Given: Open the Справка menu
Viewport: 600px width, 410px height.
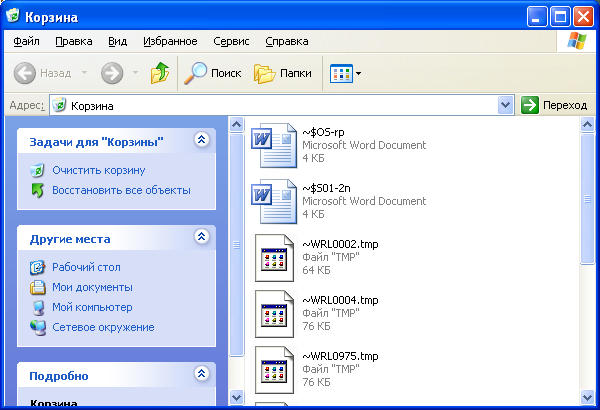Looking at the screenshot, I should 287,41.
